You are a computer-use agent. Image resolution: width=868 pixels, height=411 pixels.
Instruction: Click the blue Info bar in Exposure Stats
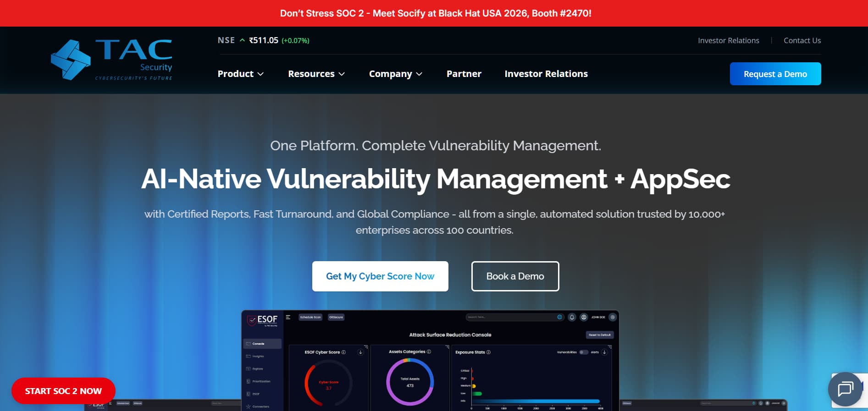536,401
